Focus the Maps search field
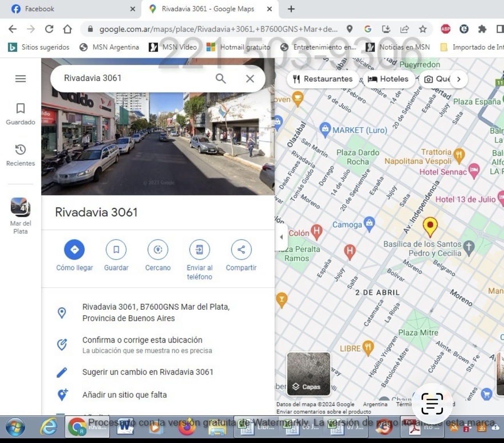Viewport: 504px width, 443px height. (x=137, y=78)
